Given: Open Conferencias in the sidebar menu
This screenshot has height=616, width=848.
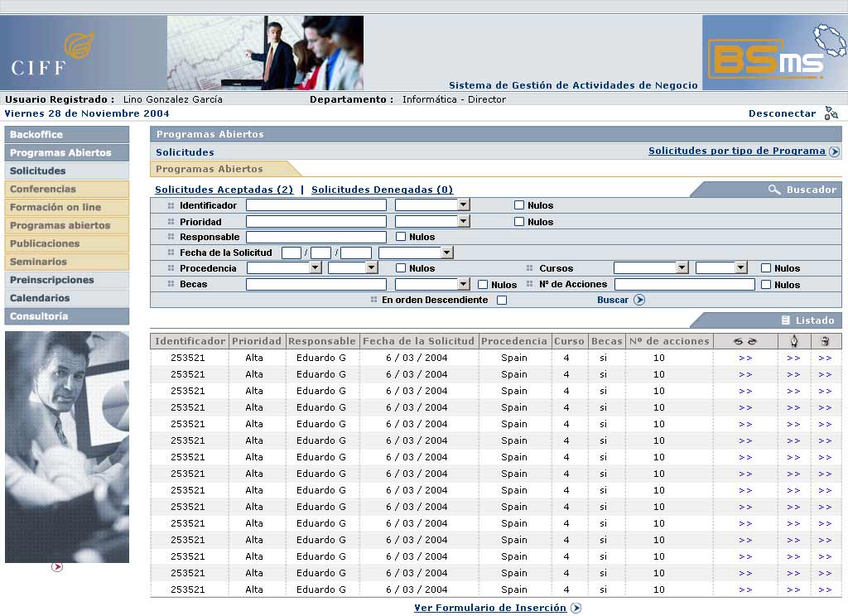Looking at the screenshot, I should click(x=43, y=189).
